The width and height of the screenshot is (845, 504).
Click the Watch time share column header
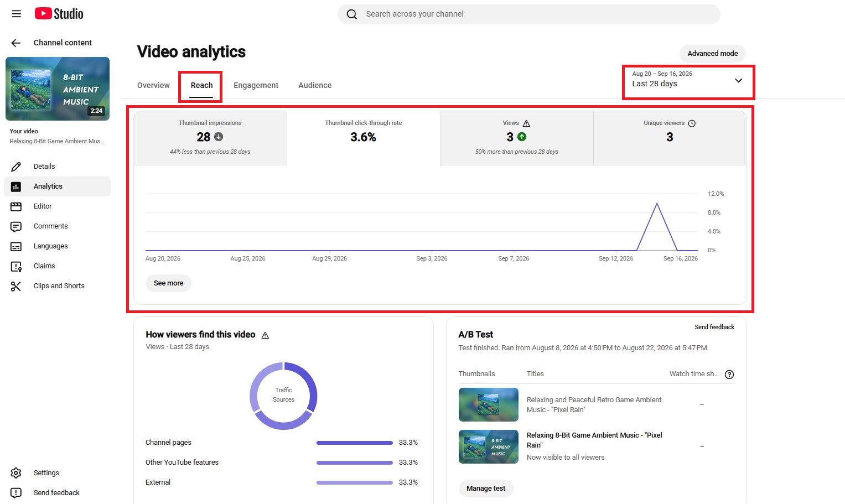(x=694, y=374)
